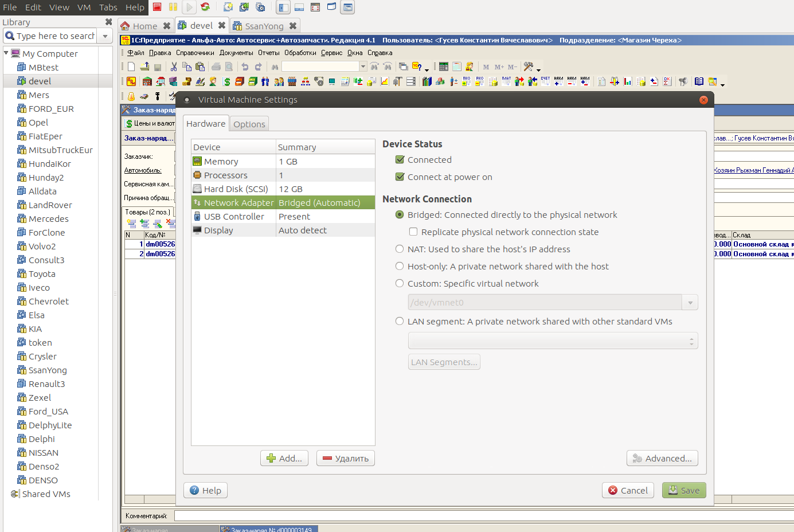Open the snapshot manager icon
The height and width of the screenshot is (532, 794).
[x=260, y=7]
